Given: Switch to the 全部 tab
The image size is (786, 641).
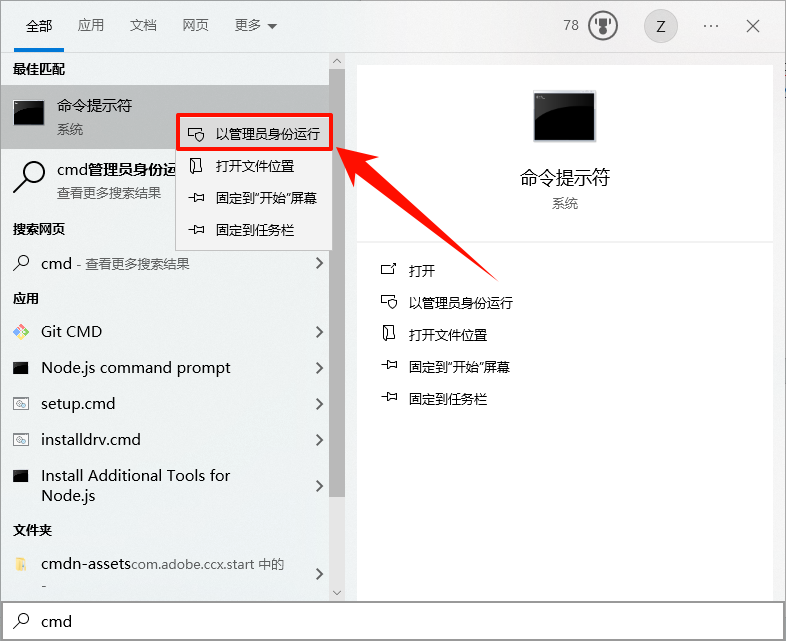Looking at the screenshot, I should tap(39, 26).
